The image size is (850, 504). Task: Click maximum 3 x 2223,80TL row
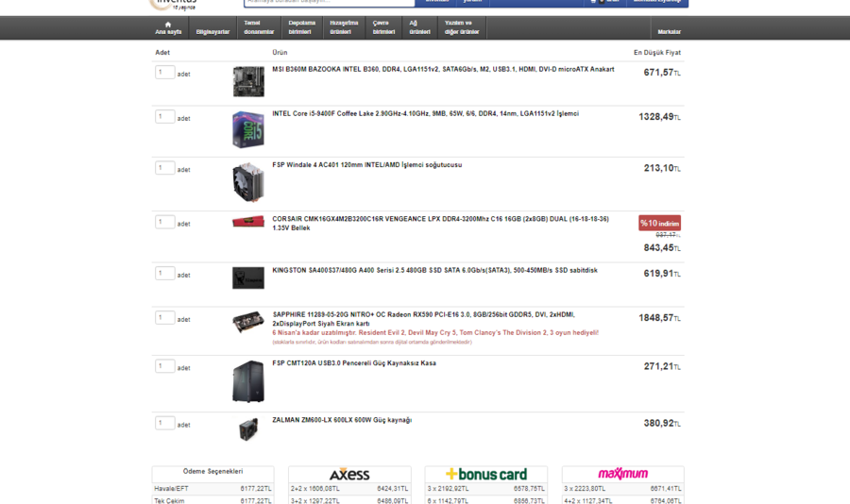point(623,489)
